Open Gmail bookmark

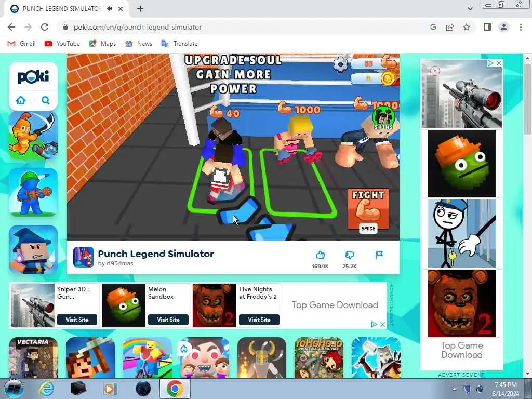coord(22,44)
